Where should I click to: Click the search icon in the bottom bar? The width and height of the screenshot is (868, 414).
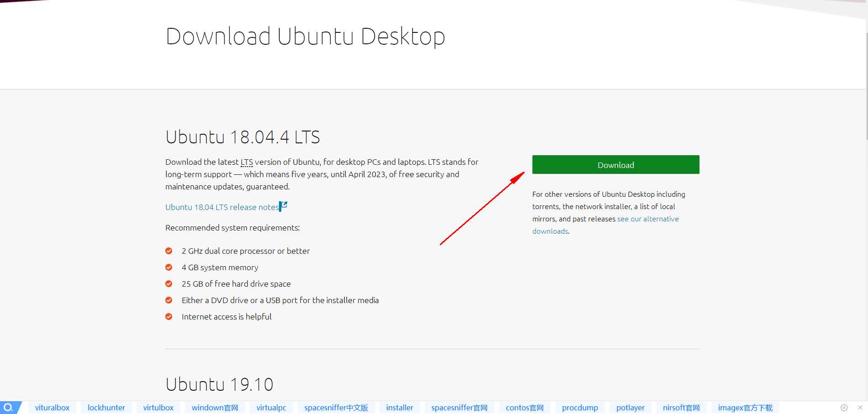click(9, 408)
